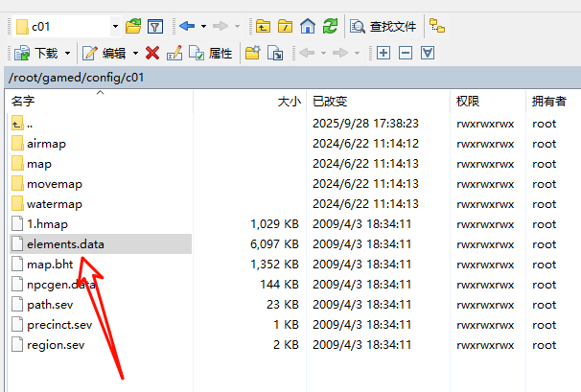Select the npcgen.data file

click(61, 284)
